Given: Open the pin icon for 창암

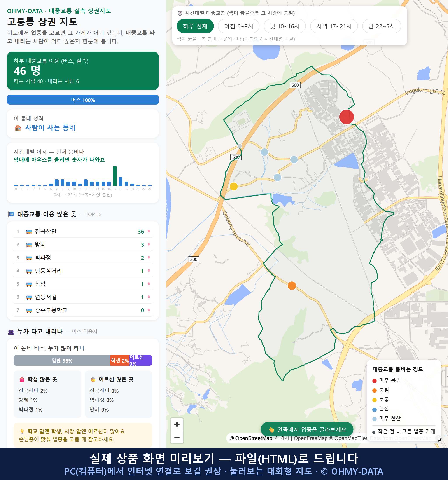Looking at the screenshot, I should pos(149,284).
